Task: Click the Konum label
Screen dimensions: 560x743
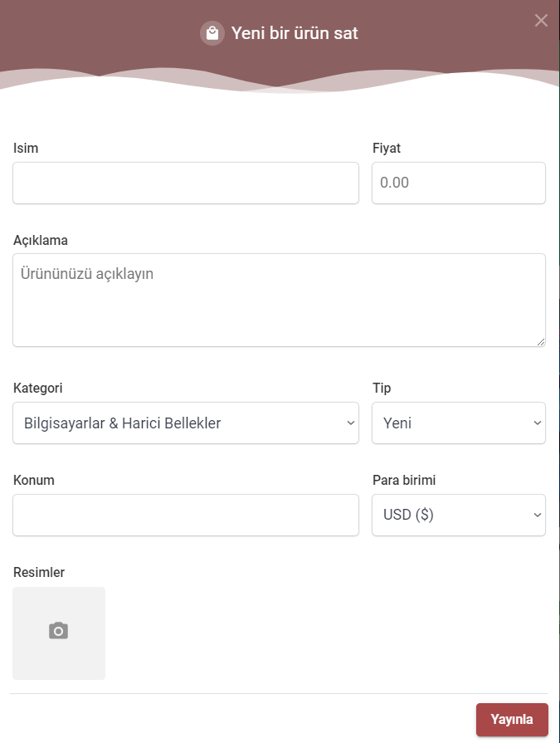Action: click(x=34, y=480)
